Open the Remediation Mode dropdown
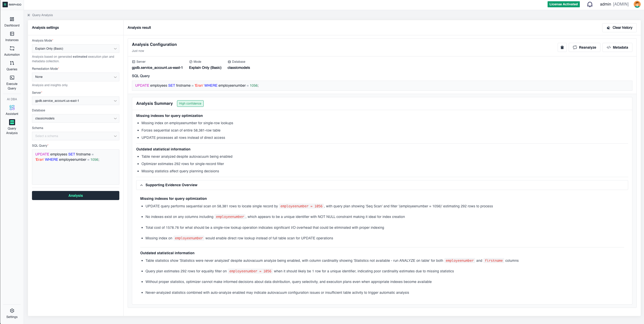The height and width of the screenshot is (324, 644). pyautogui.click(x=76, y=77)
